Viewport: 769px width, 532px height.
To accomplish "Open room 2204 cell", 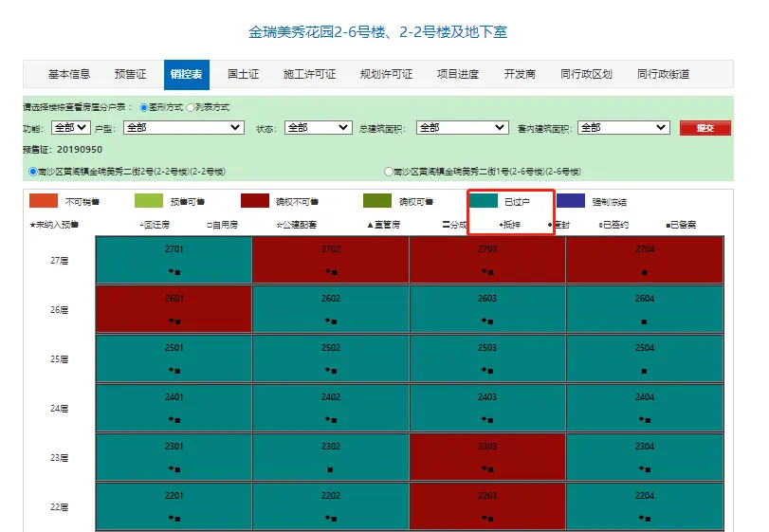I will point(645,506).
